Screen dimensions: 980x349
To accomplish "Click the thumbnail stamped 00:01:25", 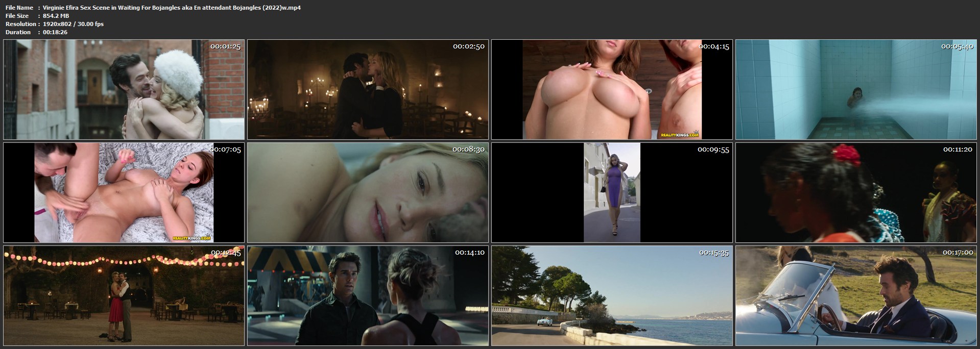I will tap(124, 89).
